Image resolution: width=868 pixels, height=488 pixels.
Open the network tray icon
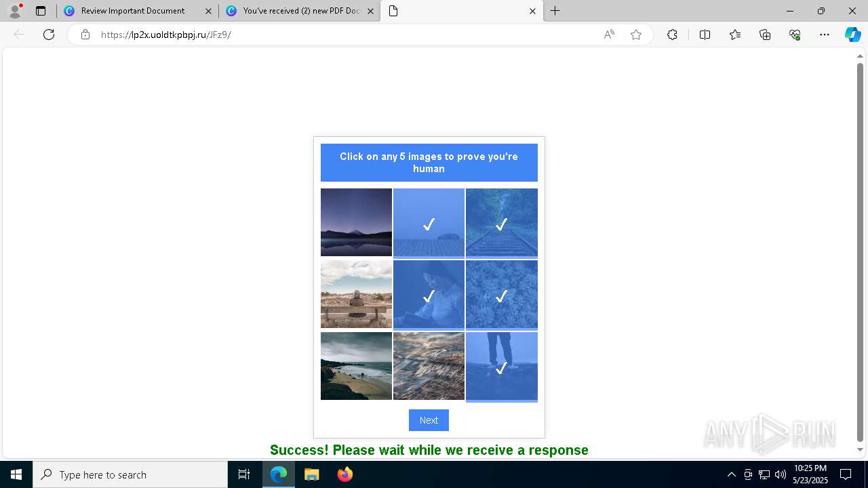764,474
